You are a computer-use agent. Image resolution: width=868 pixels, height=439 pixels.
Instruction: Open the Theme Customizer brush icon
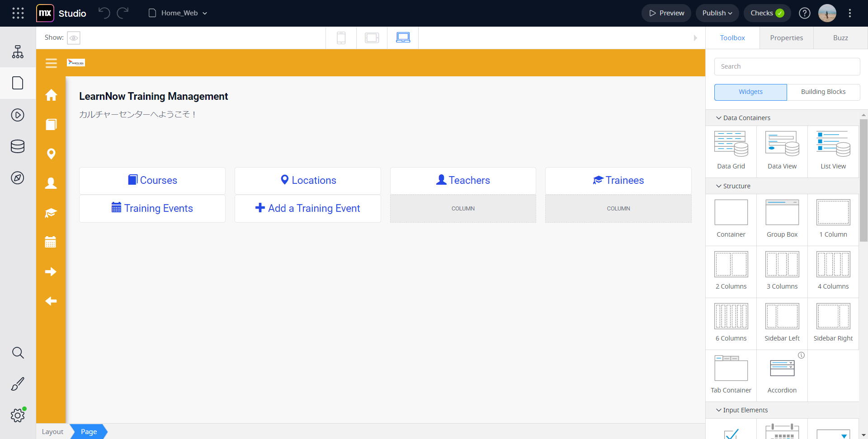click(x=18, y=384)
